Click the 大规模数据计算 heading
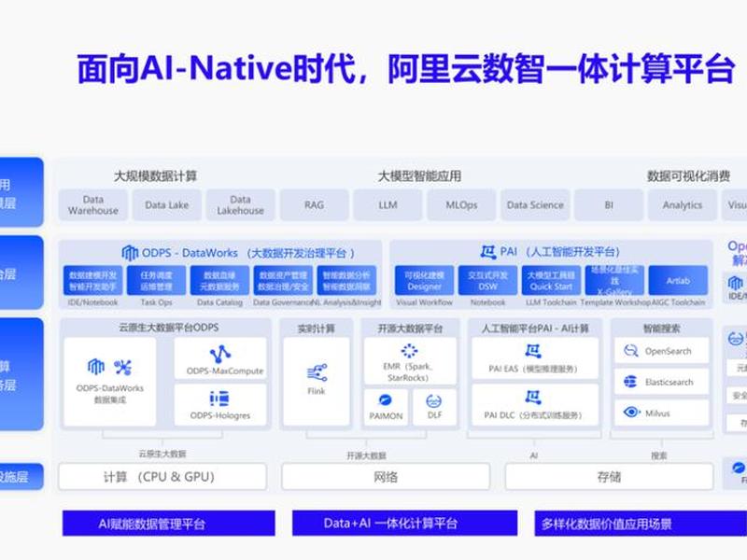Screen dimensions: 747x560 (155, 176)
